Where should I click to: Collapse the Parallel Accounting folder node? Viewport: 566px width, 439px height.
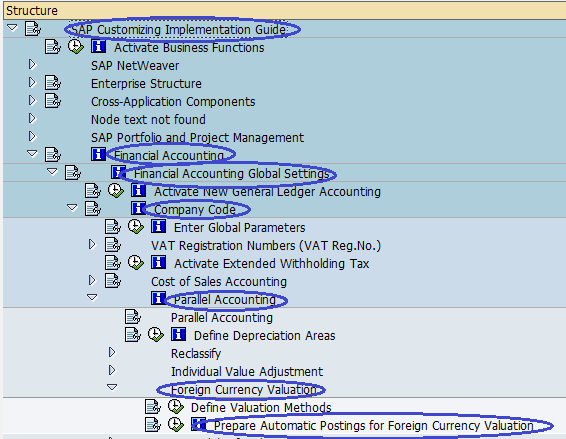tap(92, 297)
